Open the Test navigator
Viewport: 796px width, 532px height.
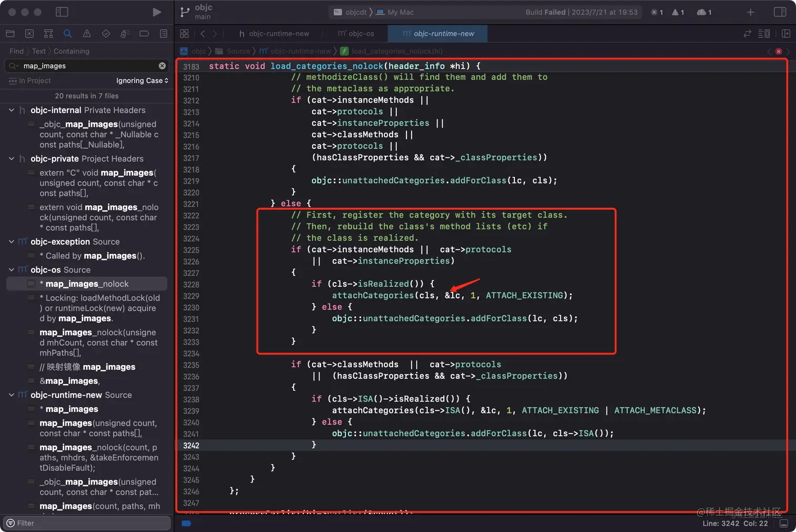[x=106, y=34]
